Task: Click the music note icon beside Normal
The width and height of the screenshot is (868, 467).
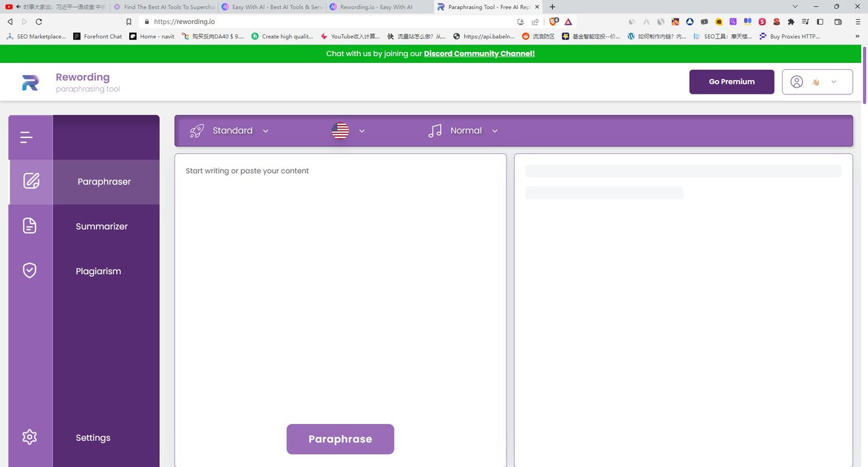Action: 435,130
